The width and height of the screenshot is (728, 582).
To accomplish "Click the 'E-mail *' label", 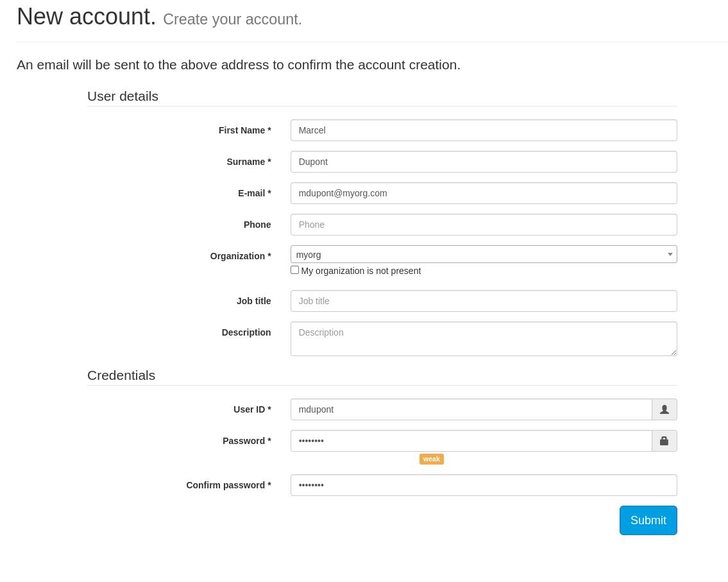I will tap(255, 193).
